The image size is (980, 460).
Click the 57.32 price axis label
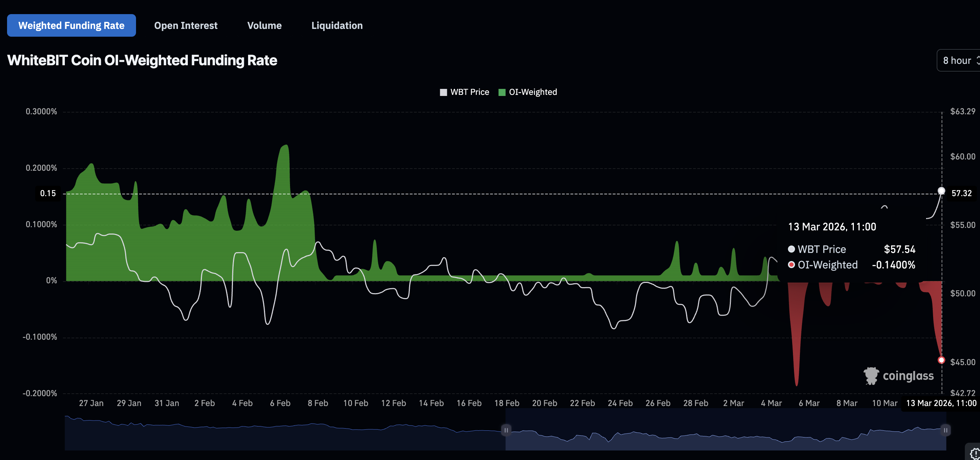(961, 193)
